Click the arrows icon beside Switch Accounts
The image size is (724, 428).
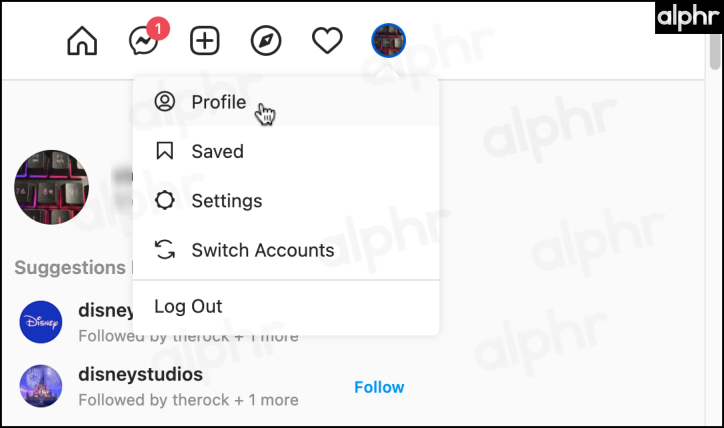tap(164, 250)
